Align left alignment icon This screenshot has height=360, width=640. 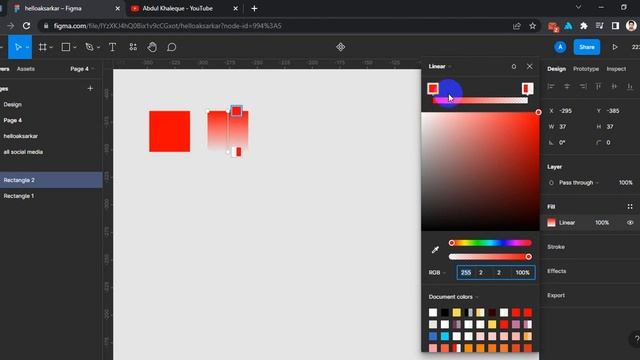coord(551,86)
